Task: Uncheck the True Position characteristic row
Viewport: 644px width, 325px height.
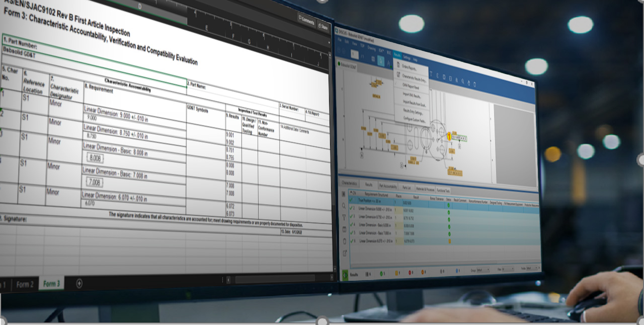Action: pyautogui.click(x=351, y=200)
